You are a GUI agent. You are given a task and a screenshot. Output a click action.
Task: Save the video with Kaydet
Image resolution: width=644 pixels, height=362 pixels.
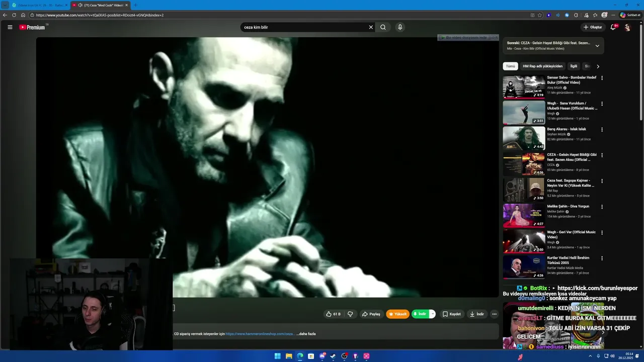point(451,314)
